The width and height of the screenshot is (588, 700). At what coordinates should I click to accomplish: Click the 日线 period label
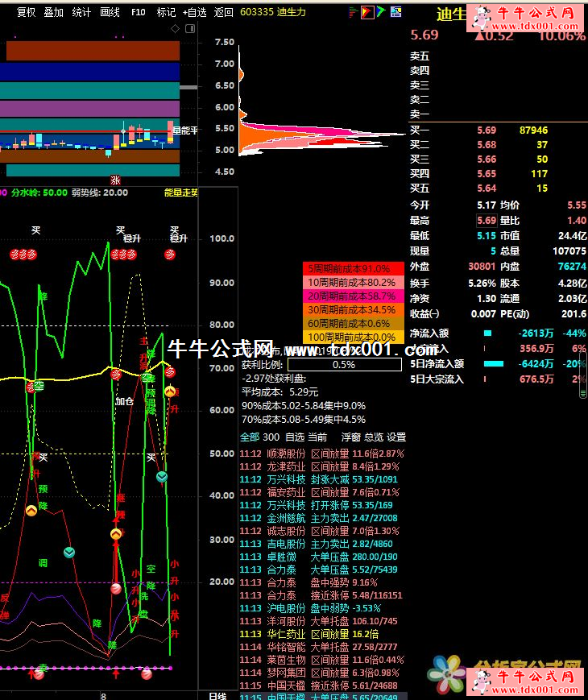[217, 695]
